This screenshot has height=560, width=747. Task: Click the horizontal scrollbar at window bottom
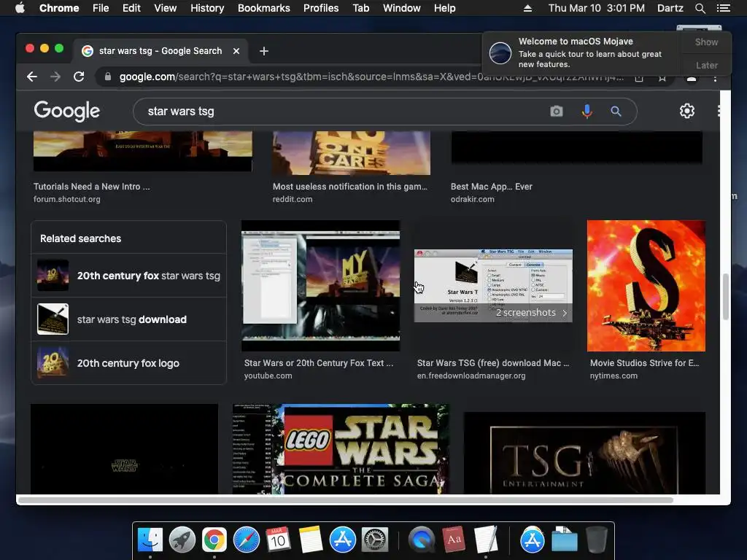pyautogui.click(x=345, y=500)
